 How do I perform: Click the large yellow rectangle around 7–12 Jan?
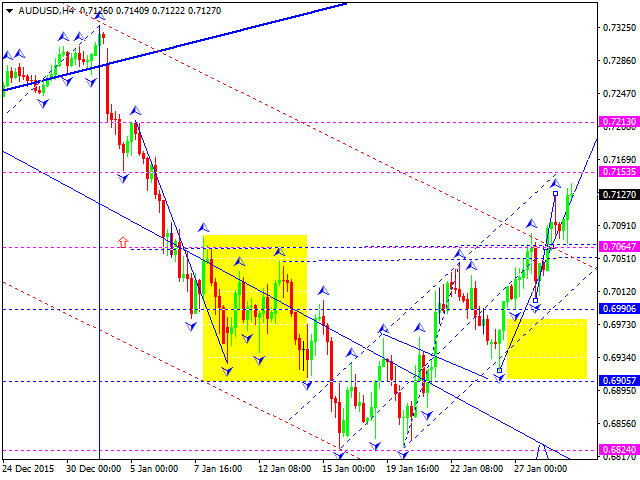tap(255, 308)
